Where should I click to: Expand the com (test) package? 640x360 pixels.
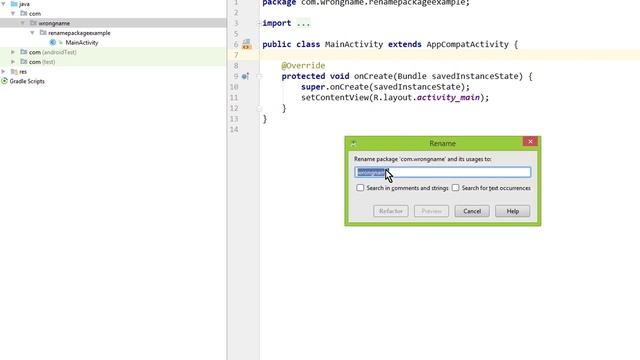[13, 62]
